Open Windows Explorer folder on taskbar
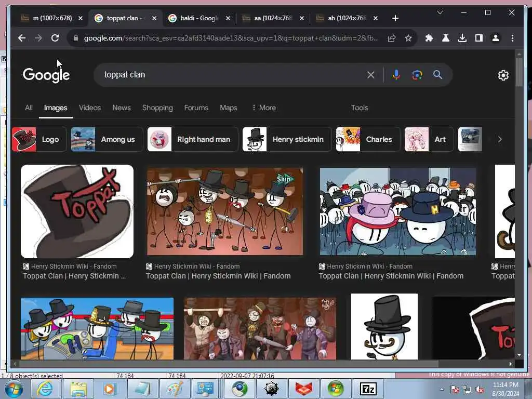This screenshot has width=532, height=399. pyautogui.click(x=79, y=389)
